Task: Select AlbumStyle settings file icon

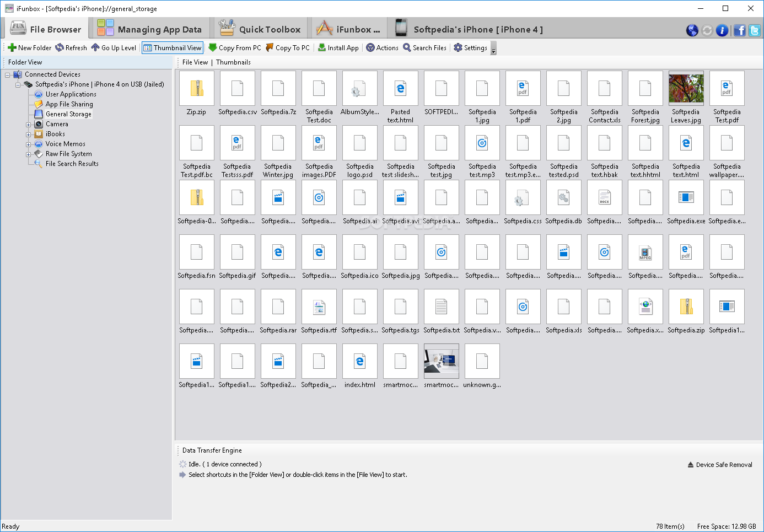Action: tap(360, 88)
